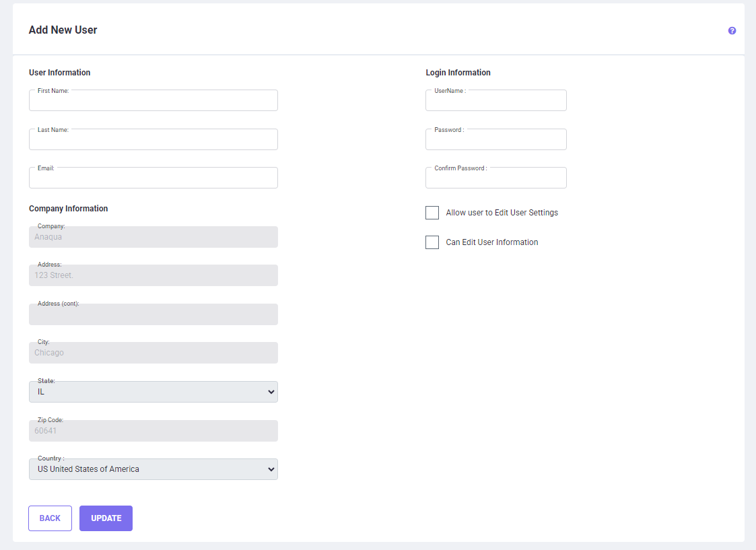756x550 pixels.
Task: Click the Login Information section heading
Action: coord(458,73)
